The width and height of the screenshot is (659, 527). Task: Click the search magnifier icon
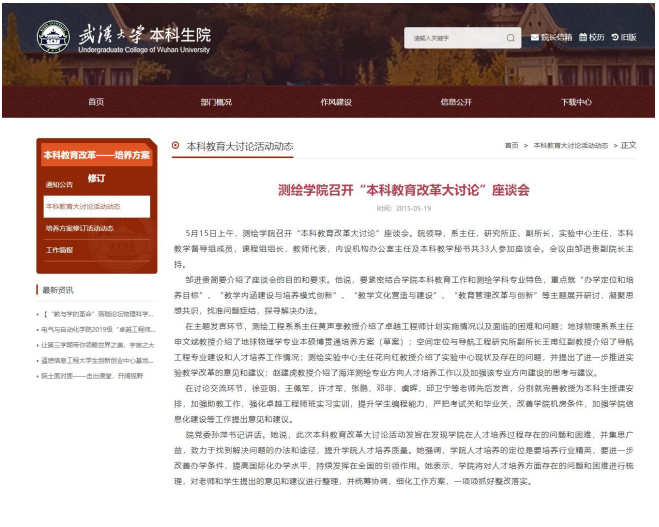[x=511, y=38]
